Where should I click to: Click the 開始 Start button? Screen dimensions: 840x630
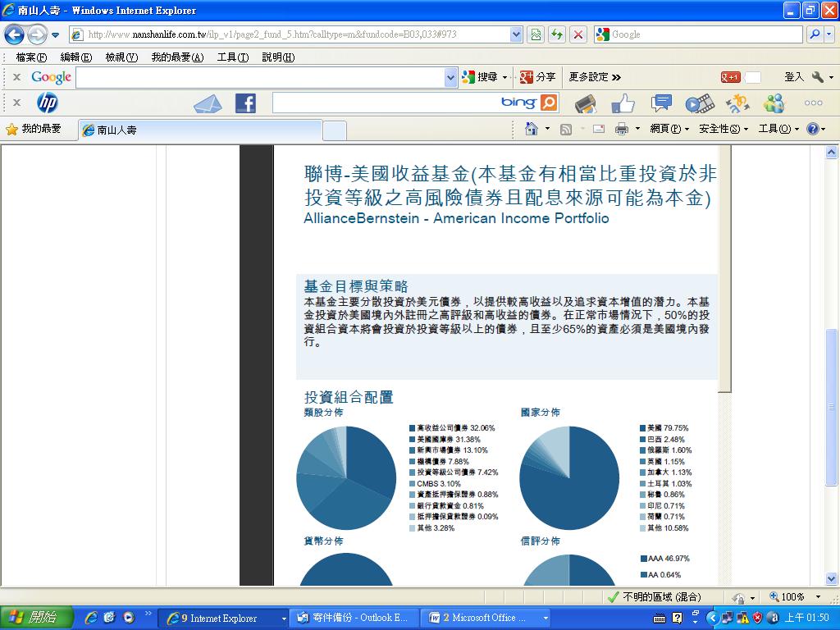(36, 618)
